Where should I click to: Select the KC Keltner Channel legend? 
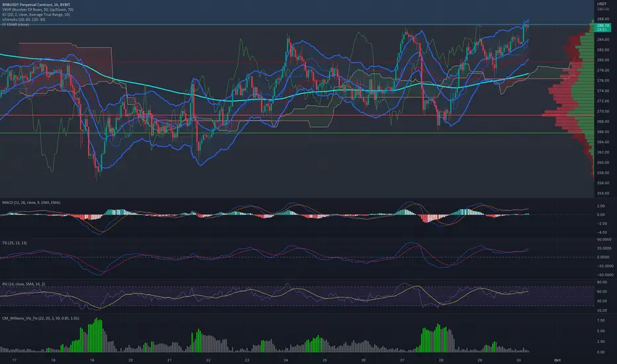(x=36, y=15)
